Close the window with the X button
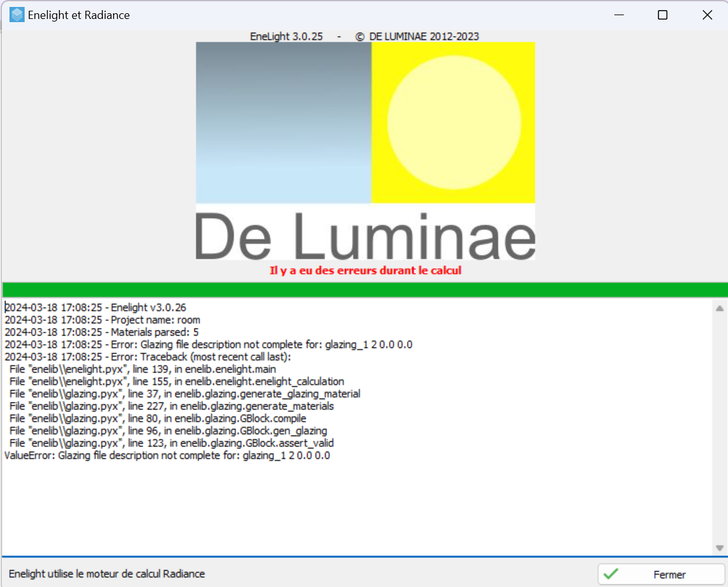Screen dimensions: 728x587 pos(707,15)
